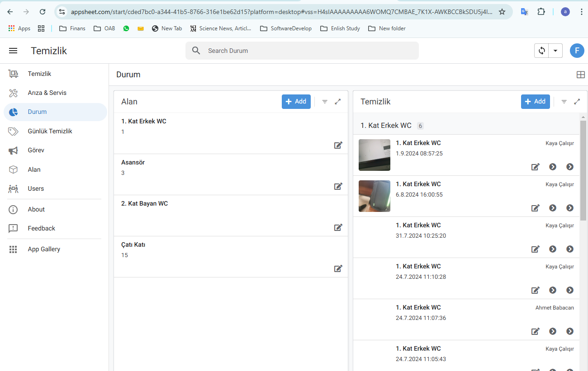Open Arıza & Servis in sidebar
This screenshot has height=371, width=588.
click(47, 93)
